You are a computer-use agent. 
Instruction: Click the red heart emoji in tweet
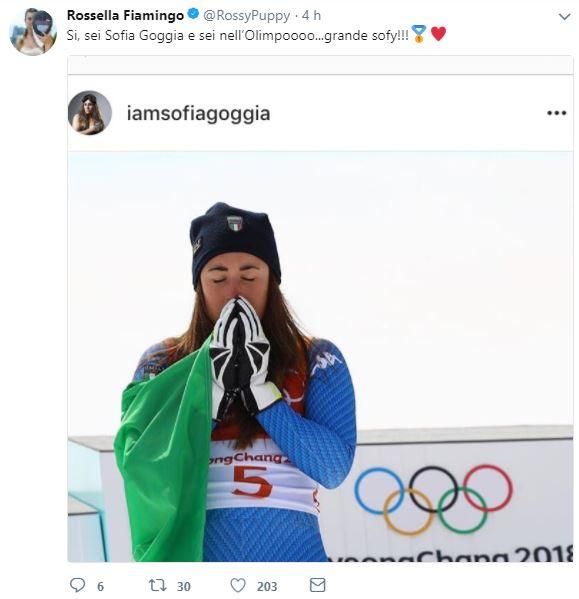[x=438, y=34]
